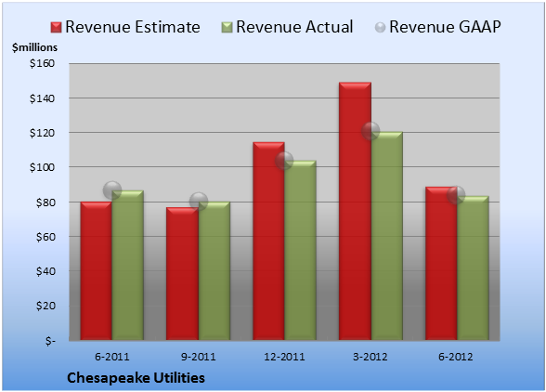The image size is (546, 392).
Task: Select the green actual bar for 6-2011
Action: tap(128, 265)
